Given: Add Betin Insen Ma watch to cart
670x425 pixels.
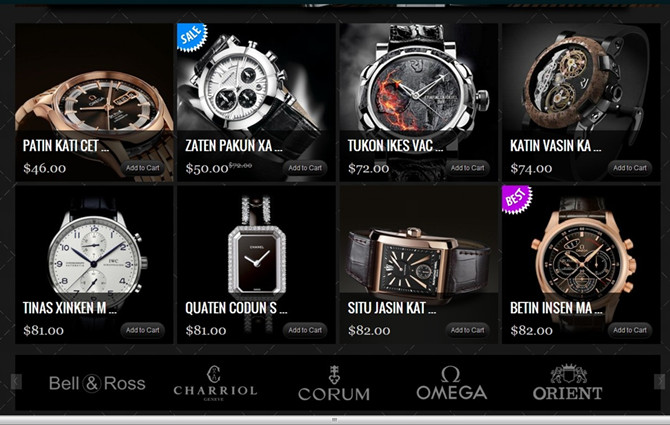Looking at the screenshot, I should [629, 330].
